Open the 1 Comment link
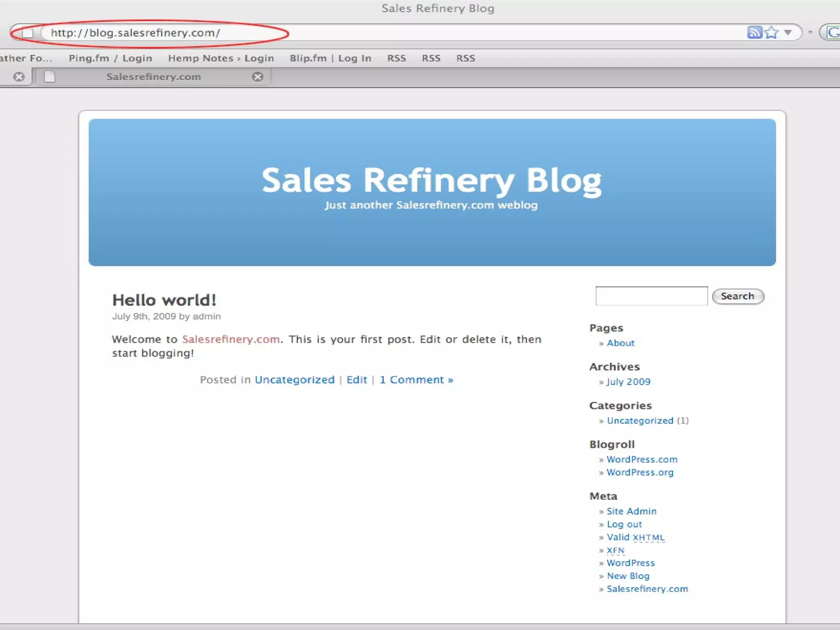Viewport: 840px width, 630px height. tap(416, 380)
